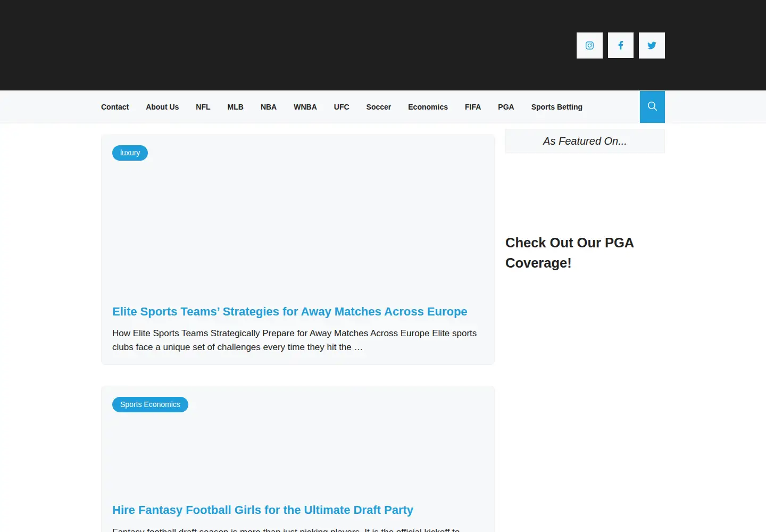
Task: Open the Sports Betting section
Action: click(557, 107)
